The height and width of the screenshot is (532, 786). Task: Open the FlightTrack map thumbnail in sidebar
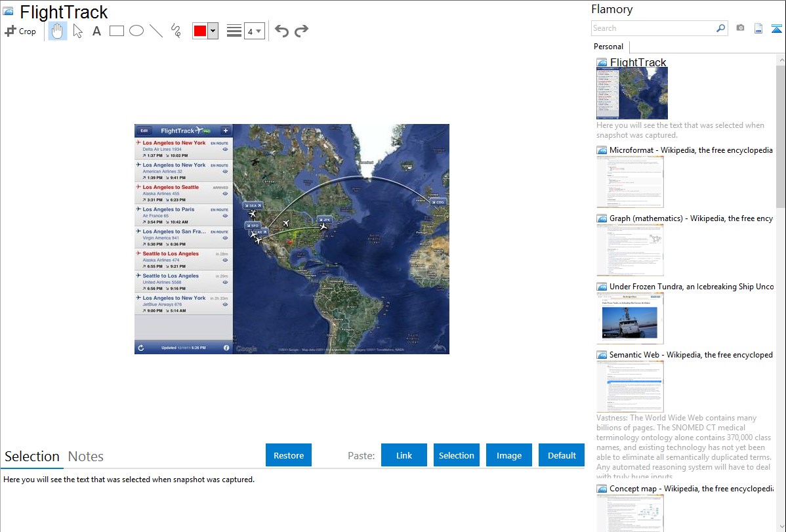(x=632, y=93)
